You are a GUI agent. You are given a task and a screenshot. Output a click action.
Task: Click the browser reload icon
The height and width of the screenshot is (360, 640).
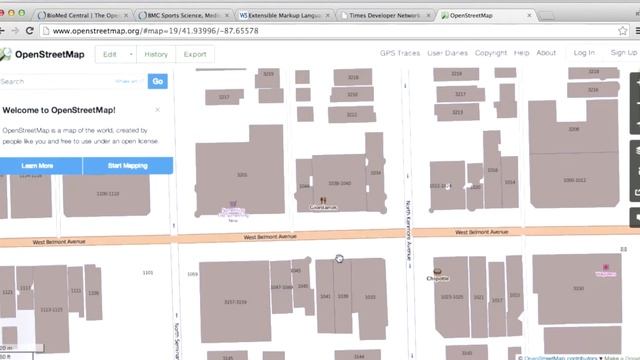29,31
